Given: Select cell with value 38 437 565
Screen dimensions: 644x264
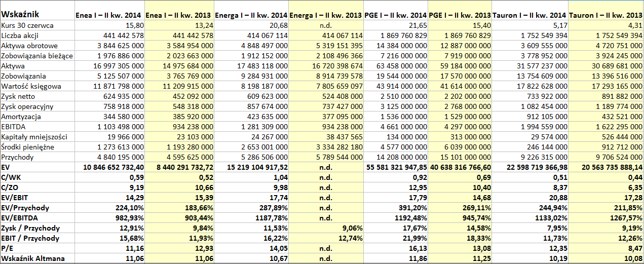Looking at the screenshot, I should 326,137.
